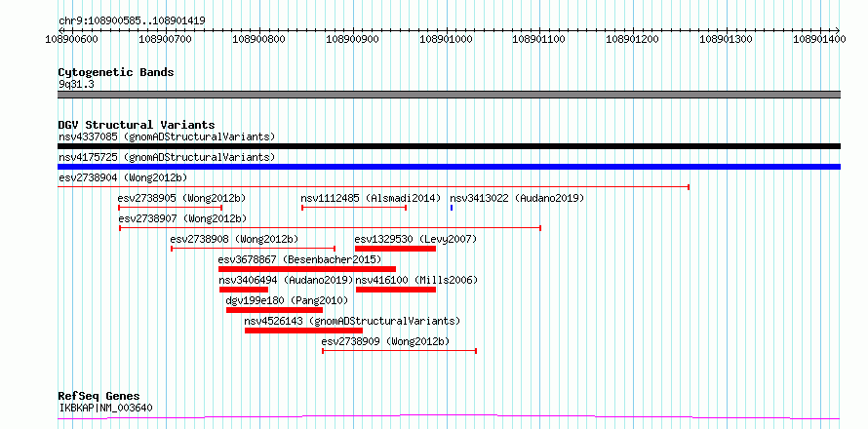
Task: Click the IKBKAP|NM_003640 gene label
Action: click(x=105, y=409)
